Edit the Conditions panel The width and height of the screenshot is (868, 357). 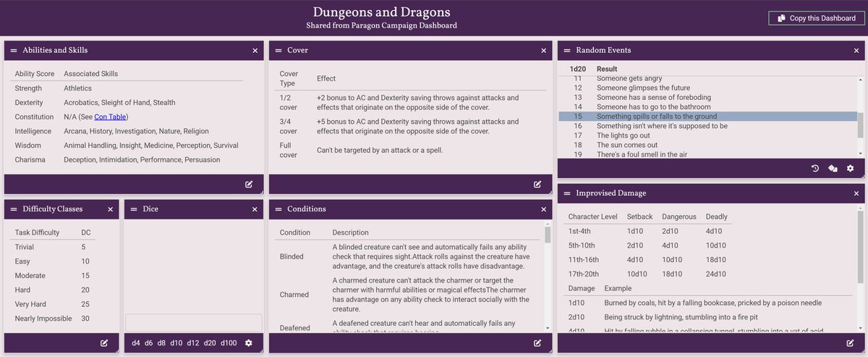[x=537, y=343]
